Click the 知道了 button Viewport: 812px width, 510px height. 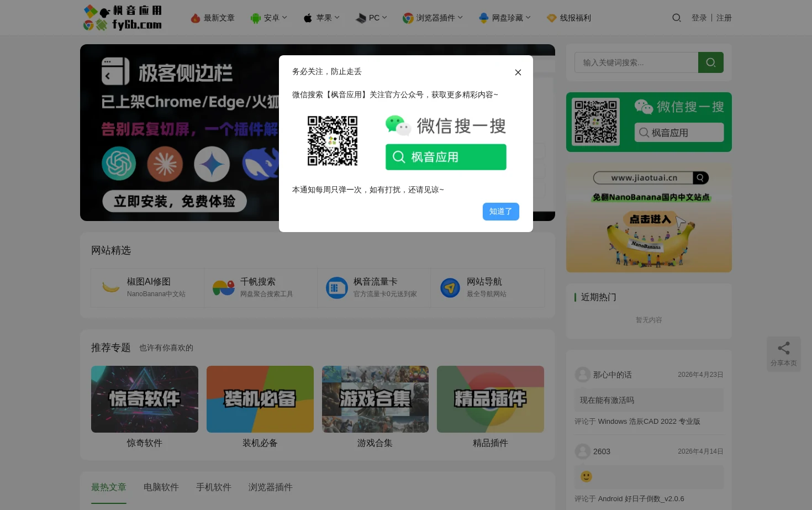[x=500, y=212]
